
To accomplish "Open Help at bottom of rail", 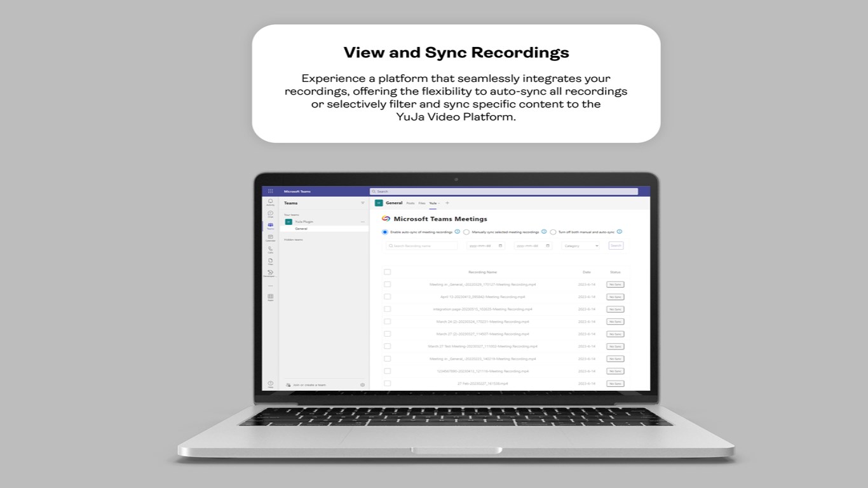I will (270, 384).
